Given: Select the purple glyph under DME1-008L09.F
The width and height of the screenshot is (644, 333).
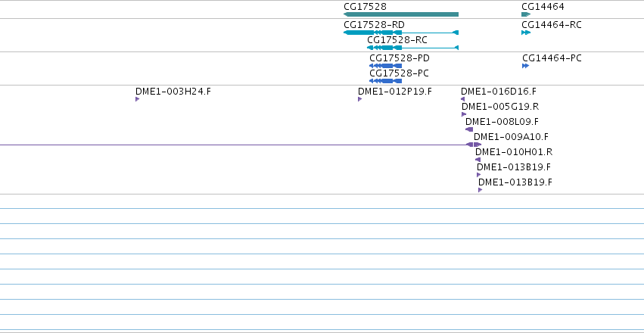Looking at the screenshot, I should click(469, 129).
